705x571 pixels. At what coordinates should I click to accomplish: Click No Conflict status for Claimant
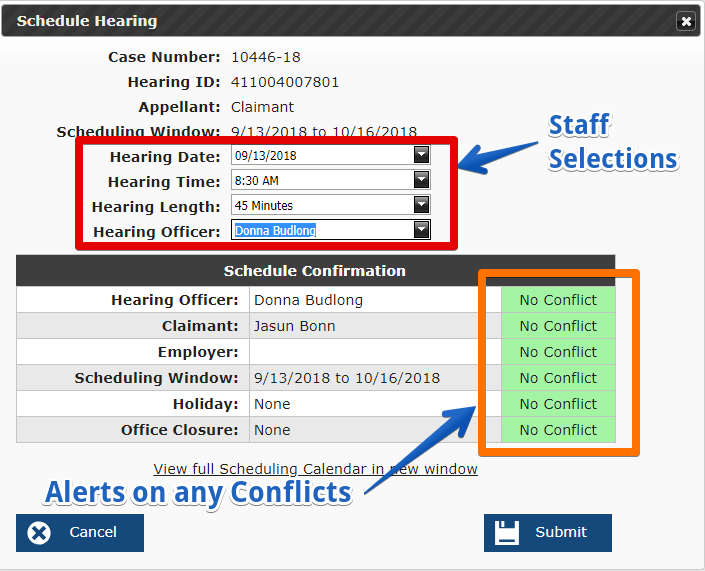pos(558,326)
